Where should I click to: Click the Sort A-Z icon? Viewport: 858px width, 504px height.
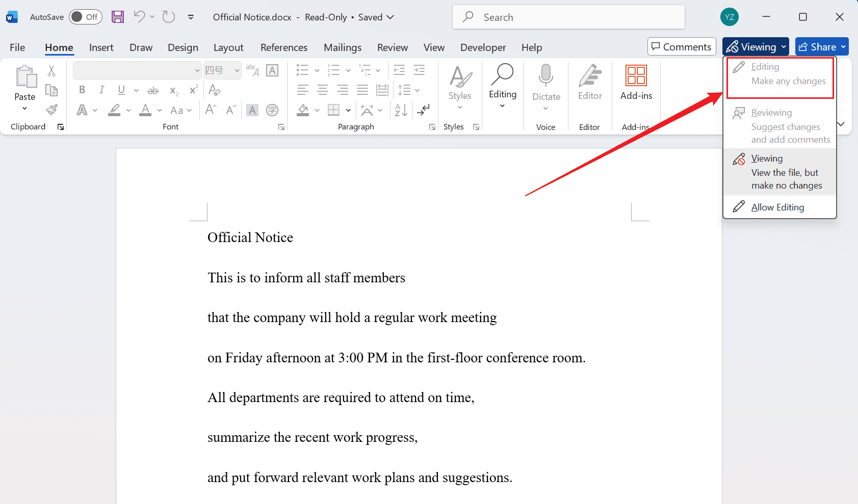click(401, 110)
